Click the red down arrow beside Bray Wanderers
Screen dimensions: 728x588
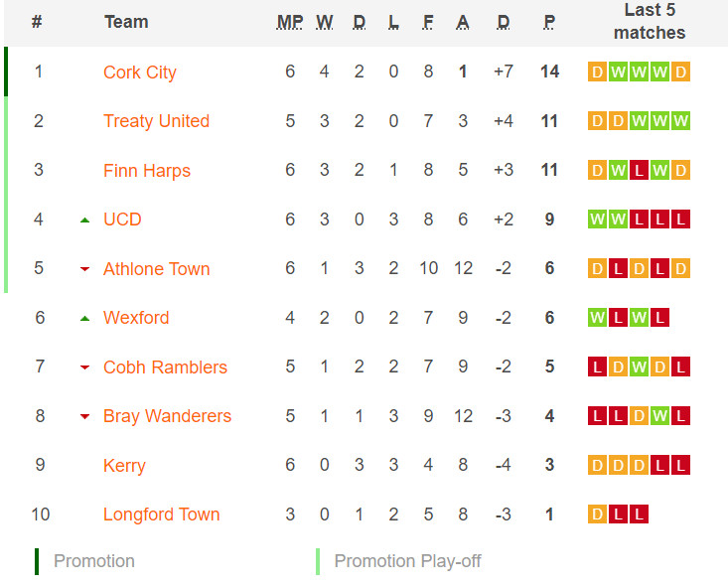point(84,416)
